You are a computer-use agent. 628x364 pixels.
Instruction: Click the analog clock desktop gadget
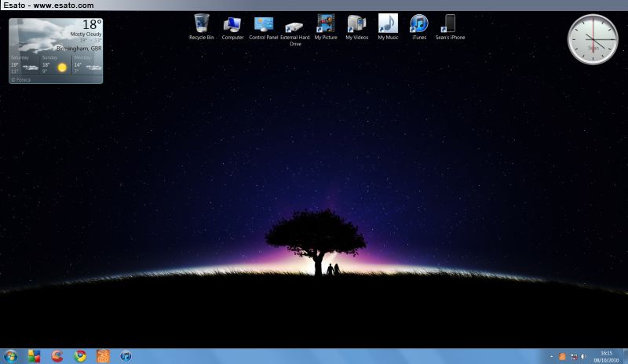(x=593, y=39)
